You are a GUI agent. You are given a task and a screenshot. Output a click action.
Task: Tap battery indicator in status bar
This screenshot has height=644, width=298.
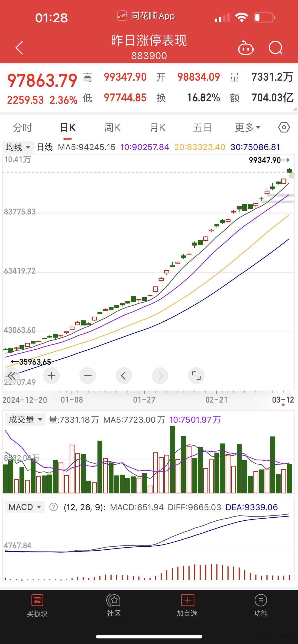point(265,17)
